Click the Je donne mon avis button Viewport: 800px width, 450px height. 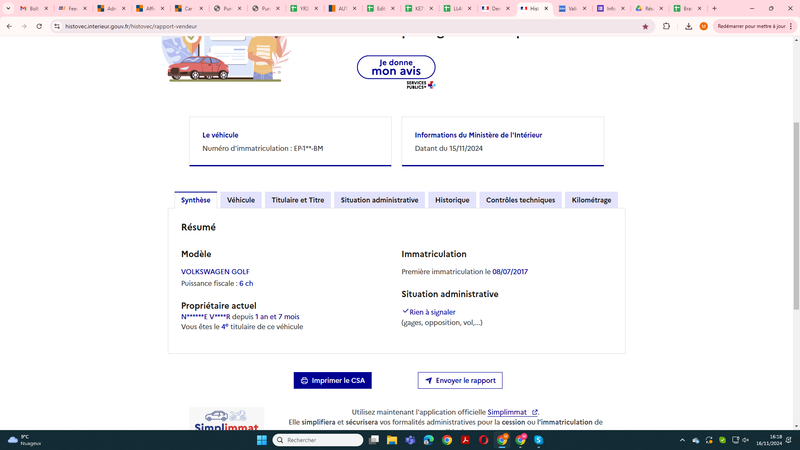point(396,67)
